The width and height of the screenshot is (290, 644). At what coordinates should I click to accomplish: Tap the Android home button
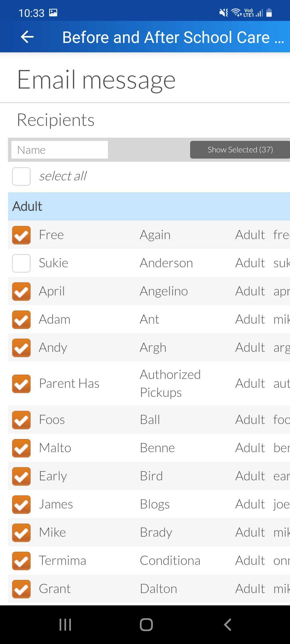tap(146, 624)
